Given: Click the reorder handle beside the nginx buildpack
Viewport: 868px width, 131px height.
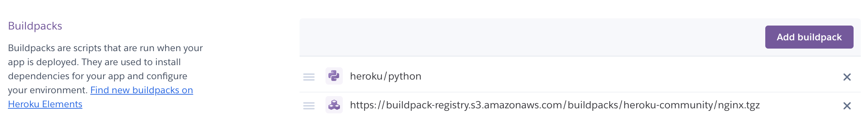Looking at the screenshot, I should (x=309, y=105).
